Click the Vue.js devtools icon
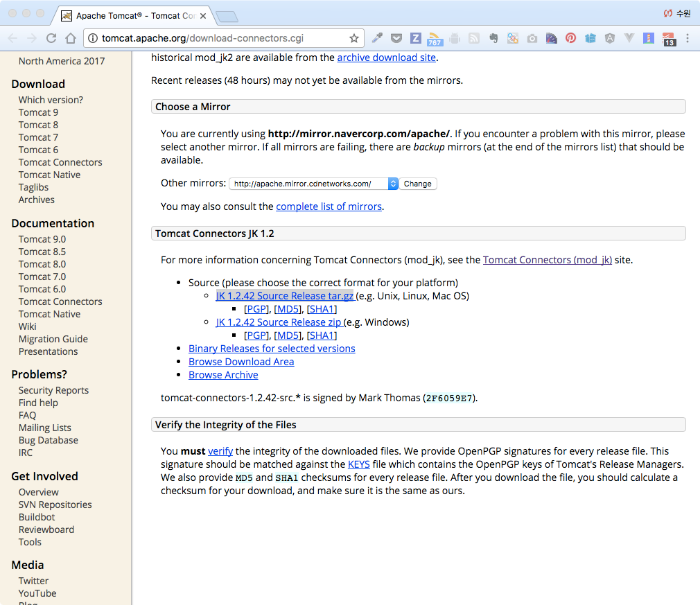 point(629,38)
